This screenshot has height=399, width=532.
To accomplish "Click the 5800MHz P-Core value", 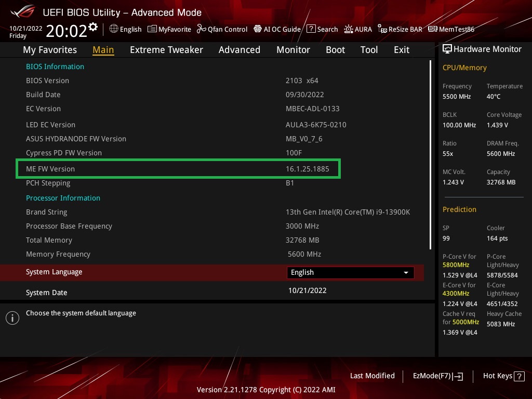I will coord(456,265).
